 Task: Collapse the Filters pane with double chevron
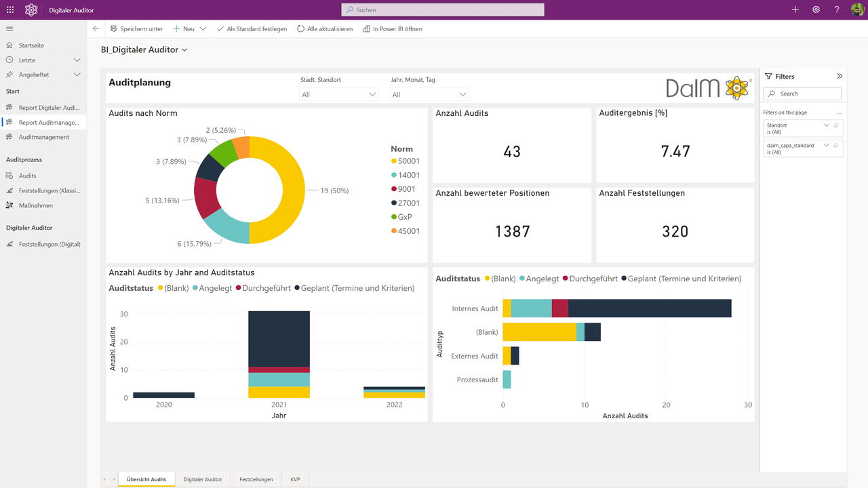point(840,77)
